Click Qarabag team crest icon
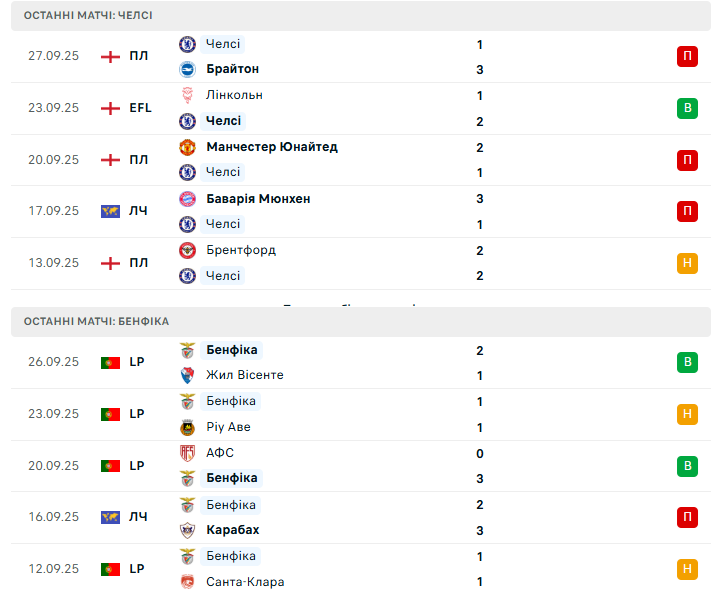 click(187, 530)
